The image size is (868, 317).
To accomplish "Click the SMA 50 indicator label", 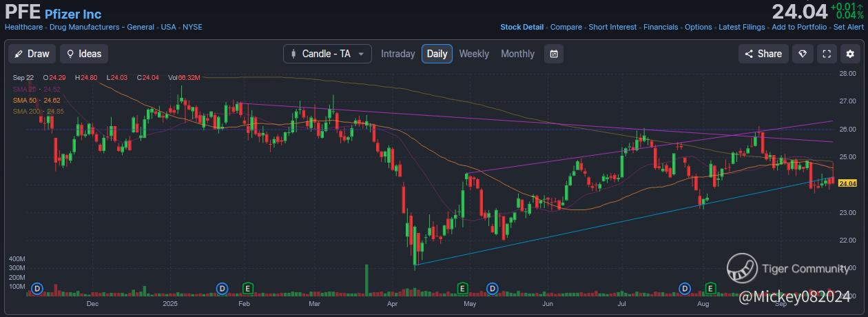I will [x=36, y=100].
